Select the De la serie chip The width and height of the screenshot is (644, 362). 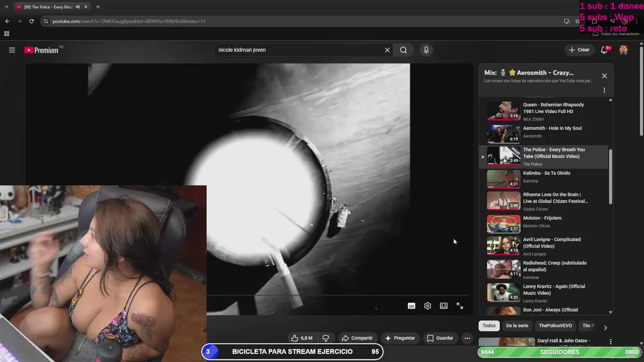click(x=517, y=326)
